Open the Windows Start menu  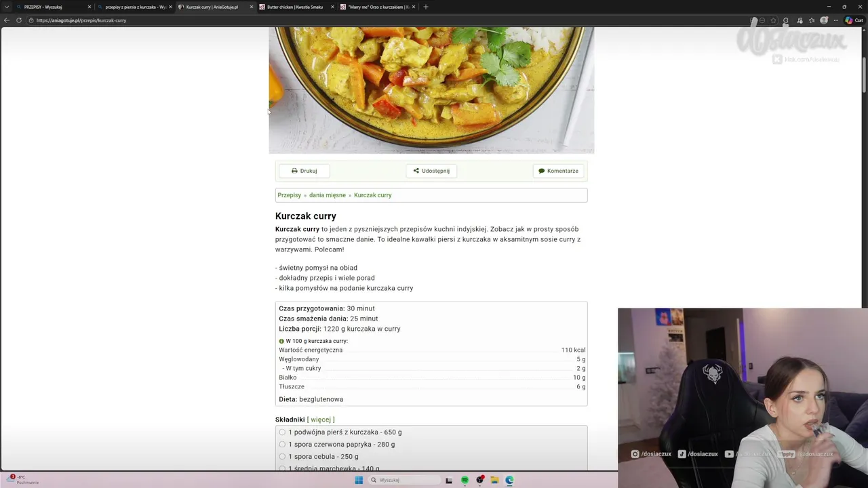pos(359,480)
